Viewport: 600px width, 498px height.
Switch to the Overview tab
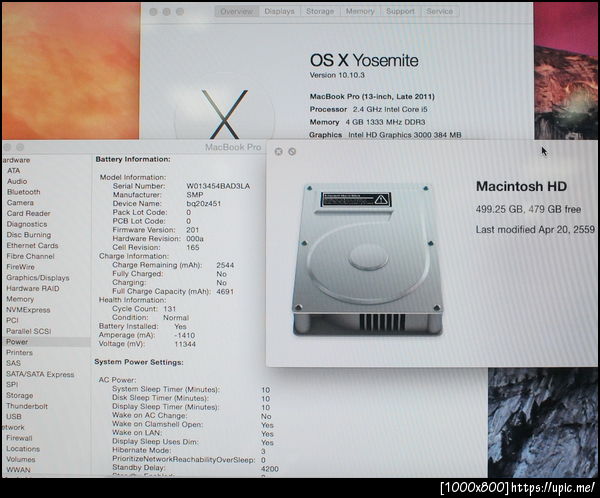(236, 11)
